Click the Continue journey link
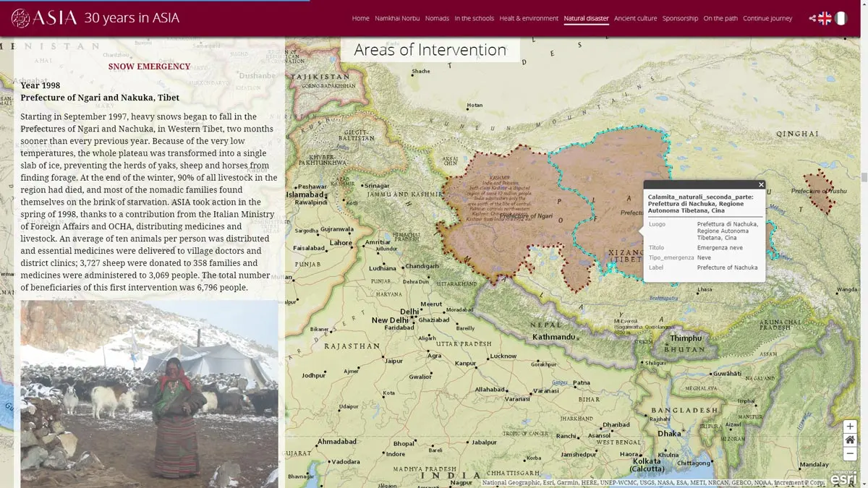This screenshot has width=868, height=488. point(767,18)
